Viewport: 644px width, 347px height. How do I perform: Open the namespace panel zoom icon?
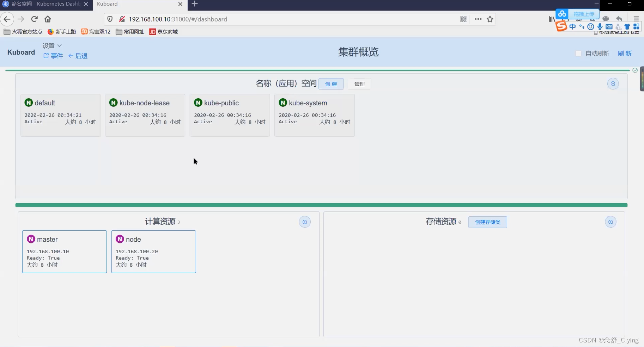pos(614,83)
